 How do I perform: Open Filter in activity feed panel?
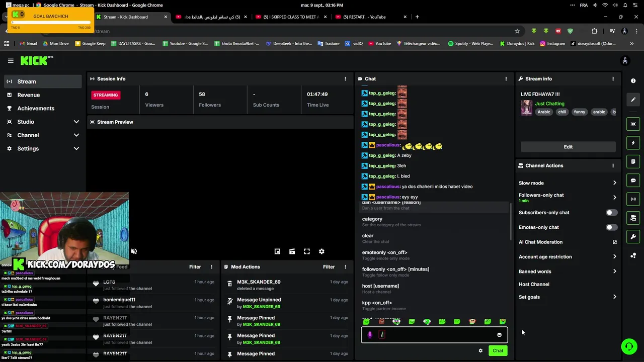(195, 267)
